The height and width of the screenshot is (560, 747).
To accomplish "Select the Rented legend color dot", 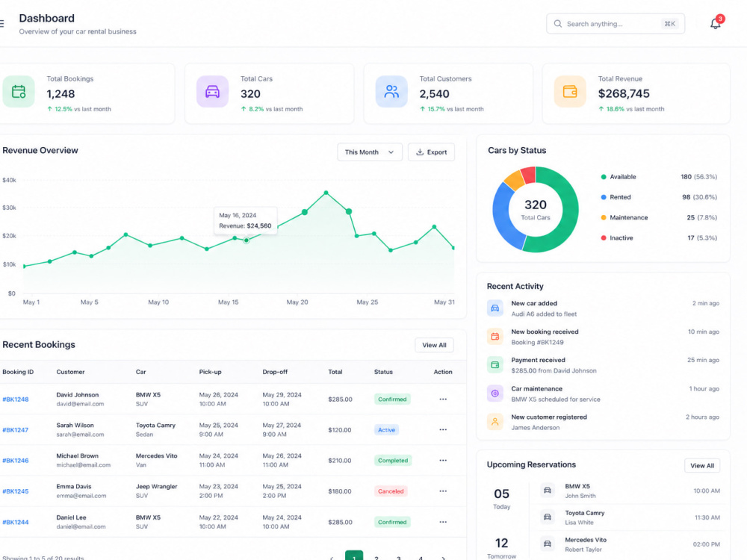I will pyautogui.click(x=604, y=197).
